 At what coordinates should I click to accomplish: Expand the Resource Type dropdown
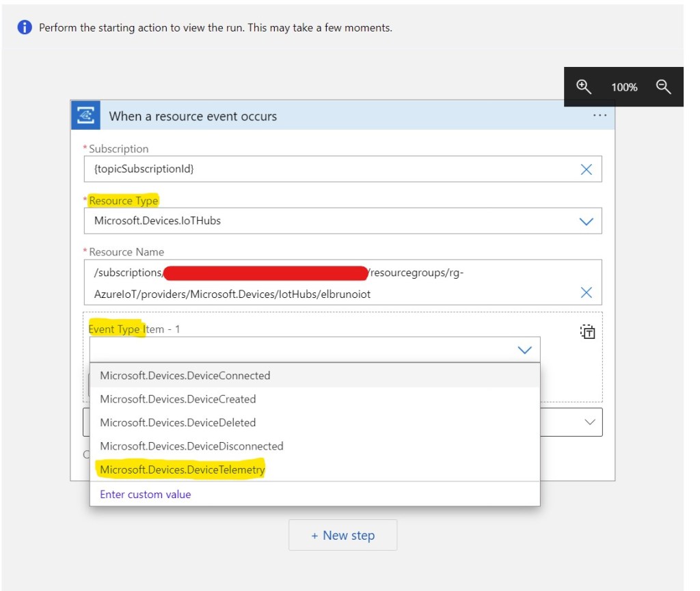[586, 221]
